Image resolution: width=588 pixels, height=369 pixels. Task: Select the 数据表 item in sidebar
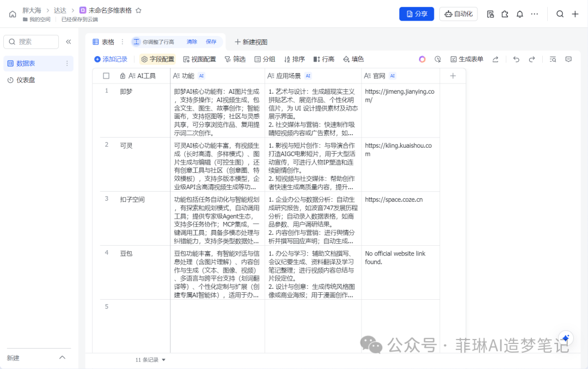click(x=38, y=63)
